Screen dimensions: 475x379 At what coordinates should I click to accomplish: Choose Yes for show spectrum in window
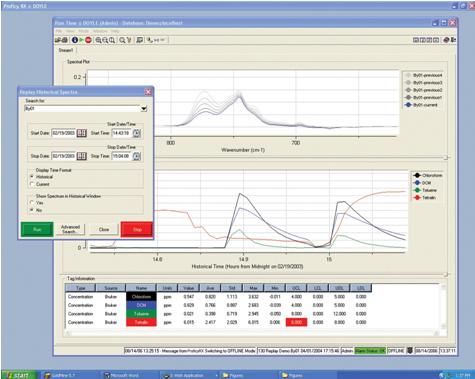click(32, 203)
